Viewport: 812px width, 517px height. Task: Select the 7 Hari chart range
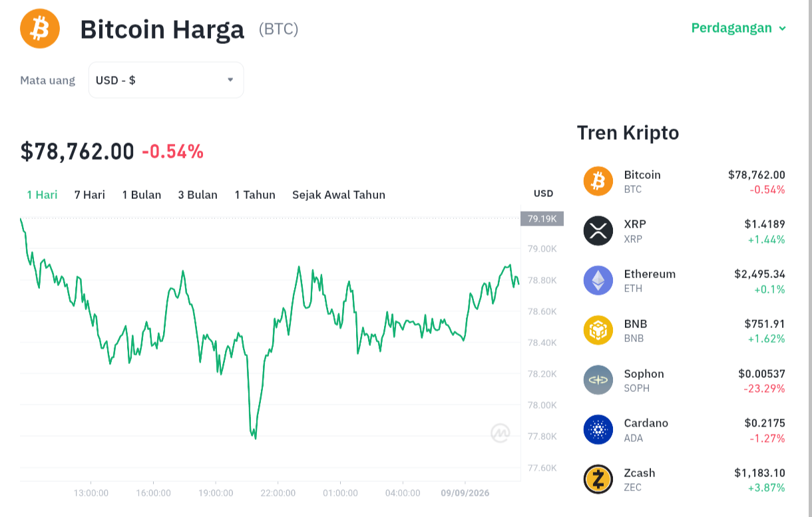pos(90,195)
